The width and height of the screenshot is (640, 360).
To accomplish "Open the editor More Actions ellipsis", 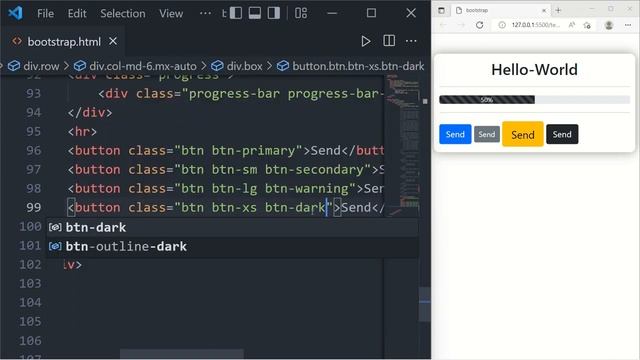I will point(411,41).
